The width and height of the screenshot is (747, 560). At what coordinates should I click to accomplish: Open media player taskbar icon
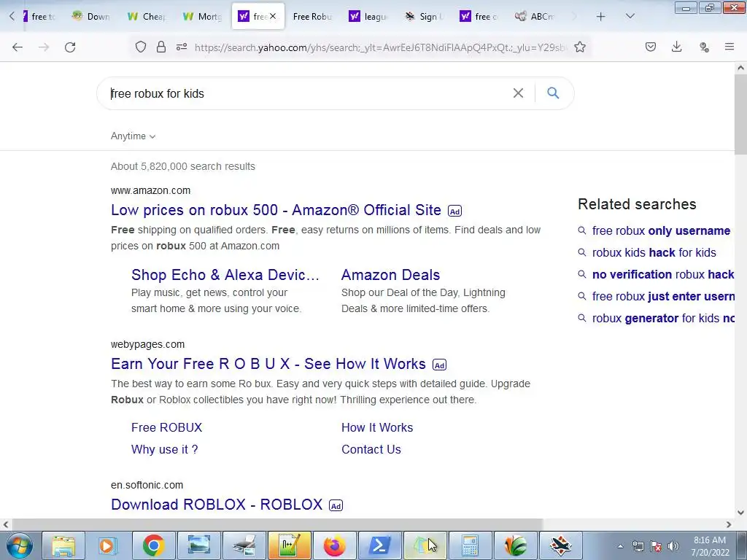[108, 545]
